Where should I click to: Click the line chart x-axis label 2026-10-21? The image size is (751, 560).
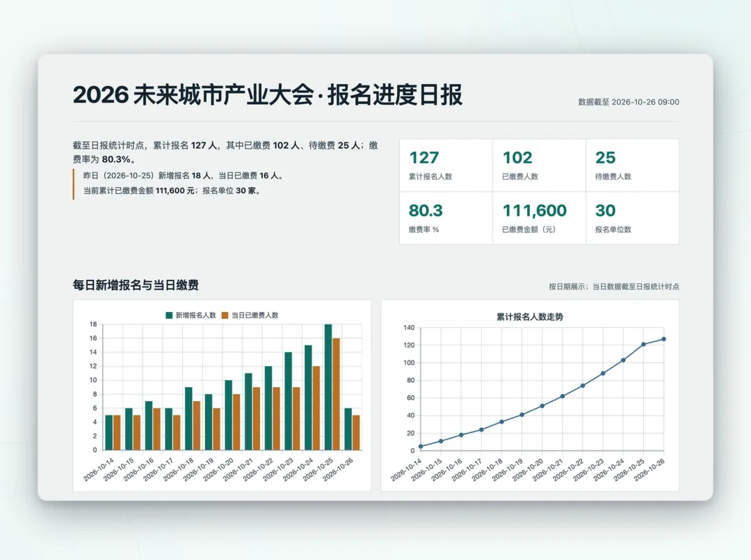548,470
